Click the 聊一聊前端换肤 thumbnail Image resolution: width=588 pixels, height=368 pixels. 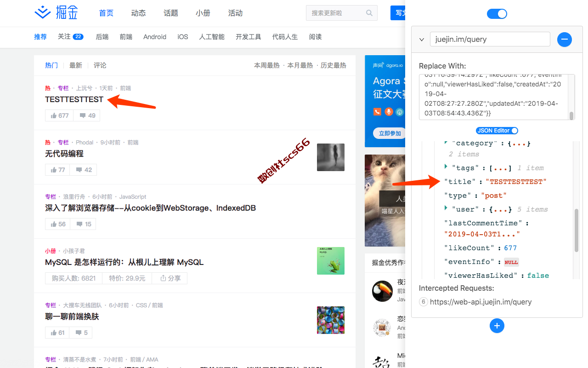[331, 320]
